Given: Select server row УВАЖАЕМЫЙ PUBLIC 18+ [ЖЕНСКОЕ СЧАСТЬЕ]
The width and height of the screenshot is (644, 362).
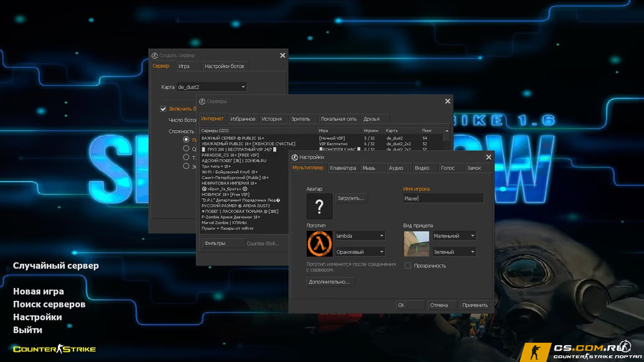Looking at the screenshot, I should coord(322,144).
